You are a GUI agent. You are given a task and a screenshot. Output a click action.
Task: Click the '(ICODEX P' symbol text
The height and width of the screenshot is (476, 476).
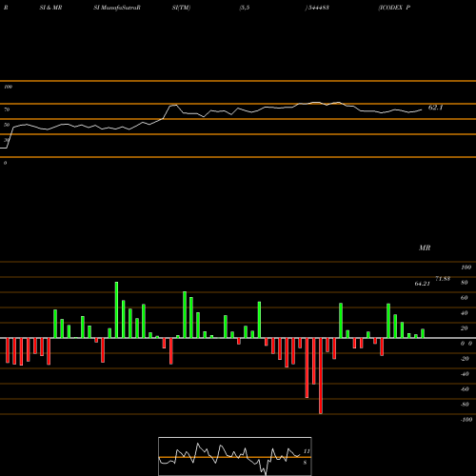click(x=394, y=8)
